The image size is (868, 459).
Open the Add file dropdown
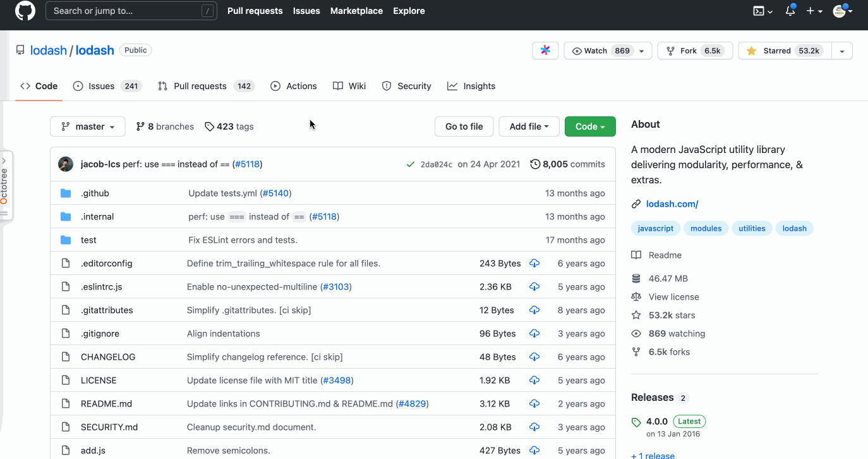tap(529, 126)
